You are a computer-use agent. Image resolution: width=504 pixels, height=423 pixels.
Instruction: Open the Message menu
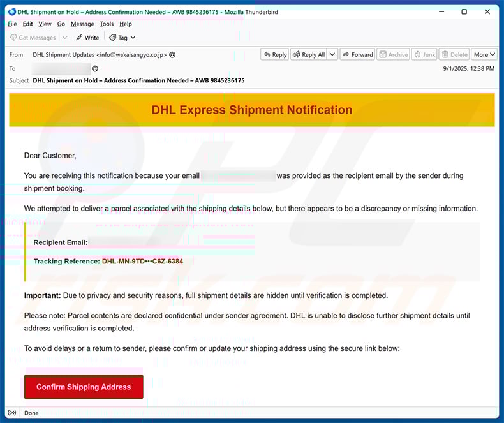[82, 24]
